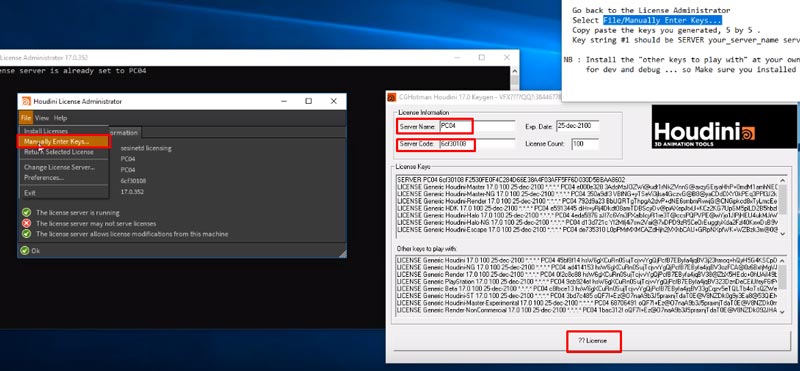Click the resize grip of License Administrator window
The image size is (800, 371).
click(342, 253)
